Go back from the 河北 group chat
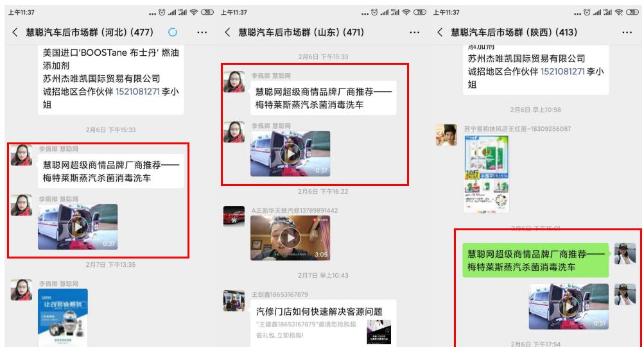 click(x=15, y=33)
